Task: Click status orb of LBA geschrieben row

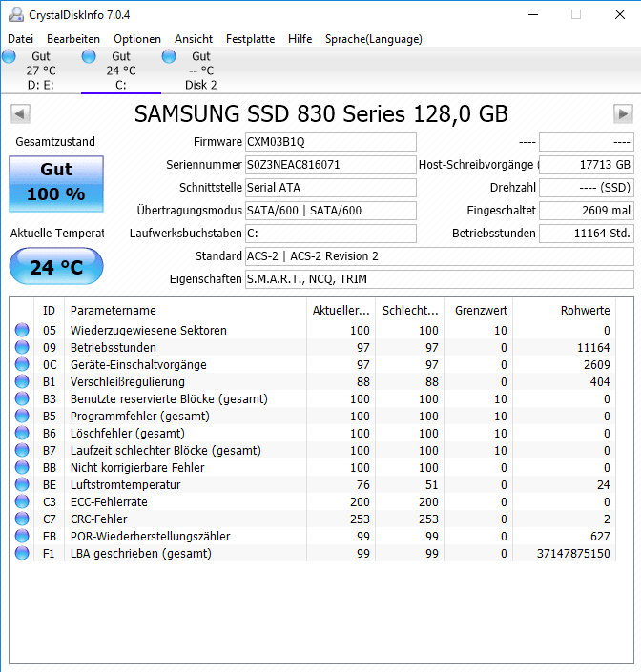Action: coord(22,553)
